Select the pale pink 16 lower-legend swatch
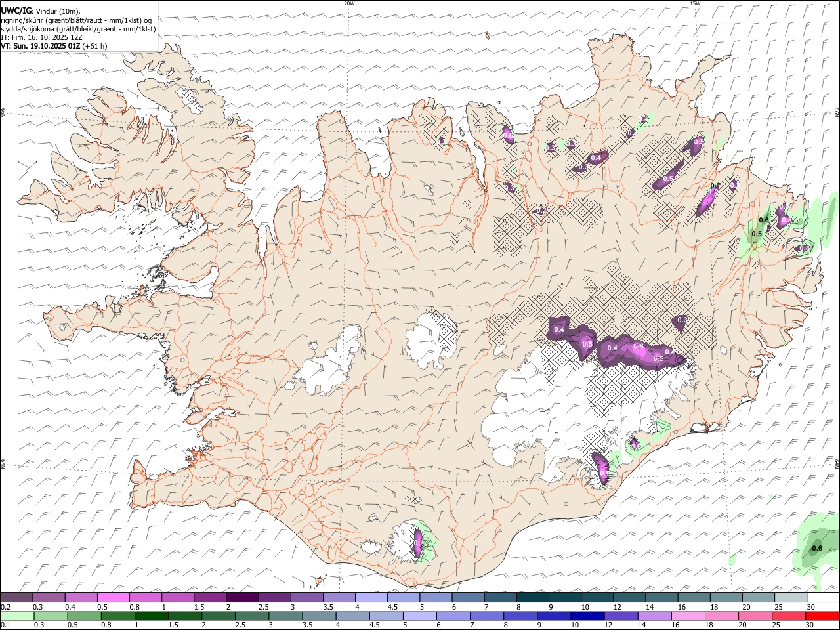 pos(688,616)
